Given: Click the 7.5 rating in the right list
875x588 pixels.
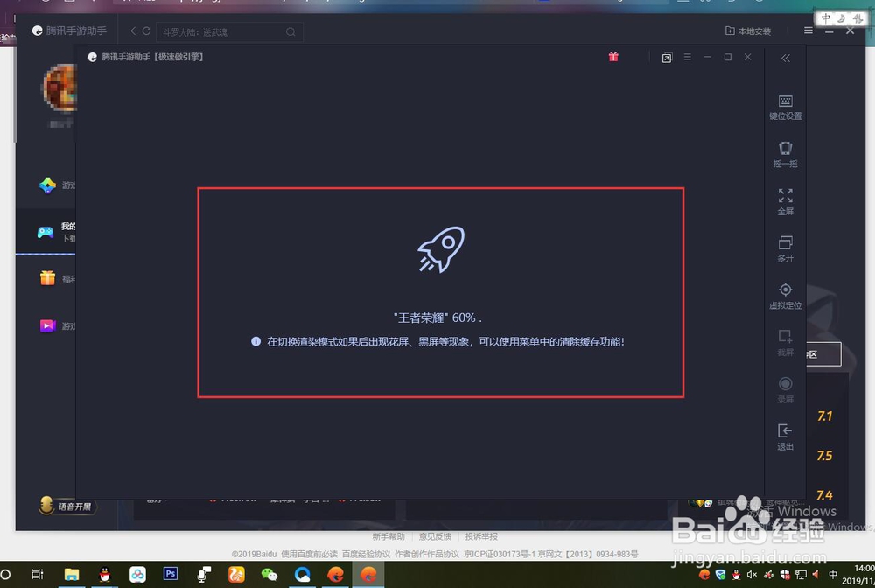Looking at the screenshot, I should (x=824, y=456).
